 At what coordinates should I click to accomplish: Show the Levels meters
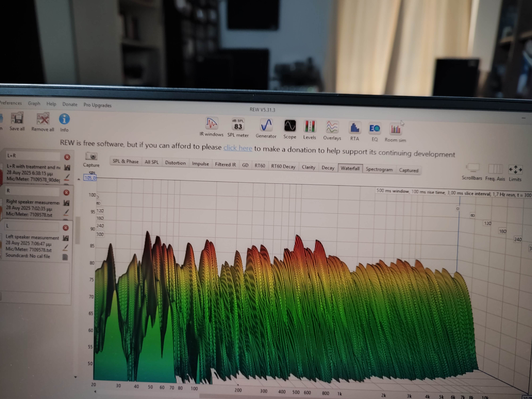(x=309, y=127)
